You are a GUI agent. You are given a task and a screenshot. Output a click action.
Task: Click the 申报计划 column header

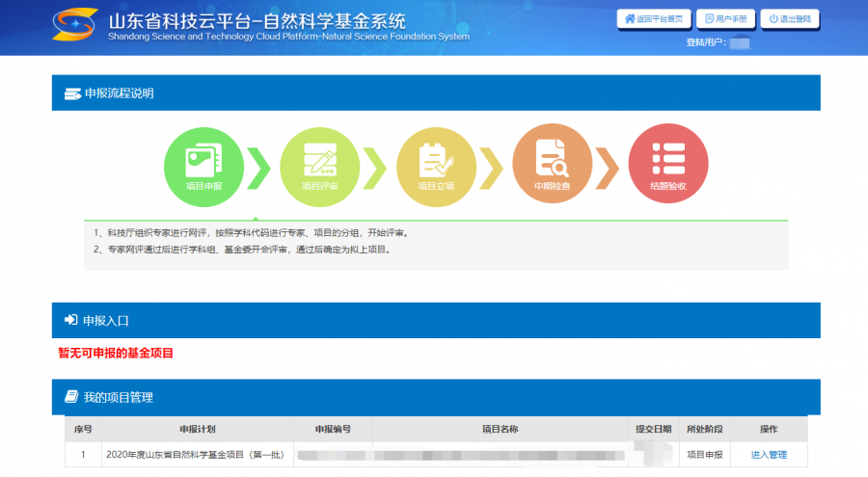(197, 429)
